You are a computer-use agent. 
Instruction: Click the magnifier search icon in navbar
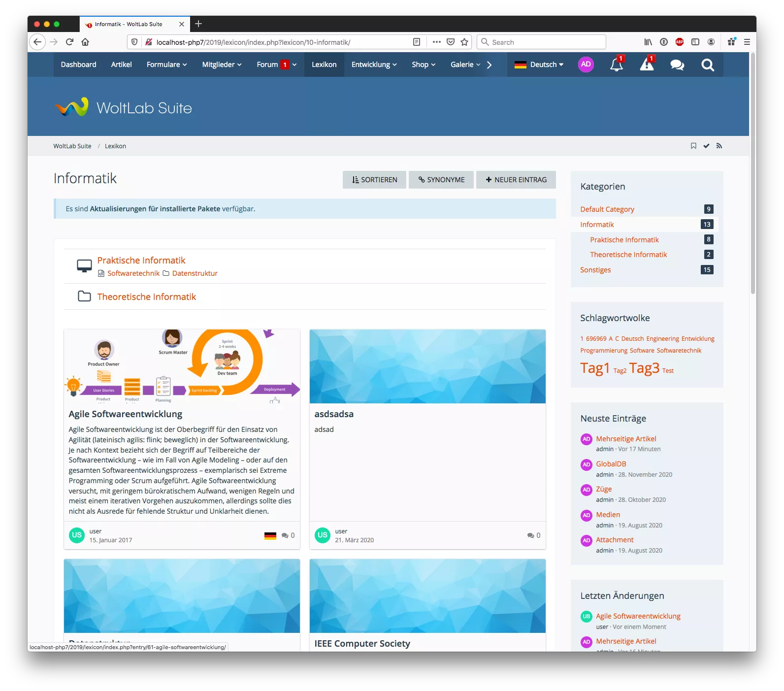(x=708, y=65)
